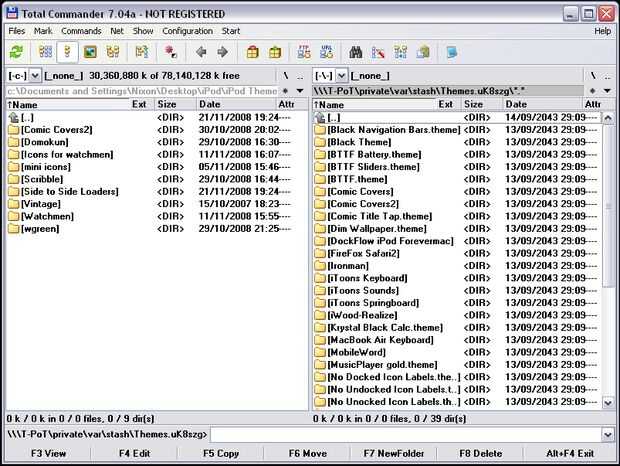Open synchronize directories icon
This screenshot has width=620, height=466.
(401, 52)
